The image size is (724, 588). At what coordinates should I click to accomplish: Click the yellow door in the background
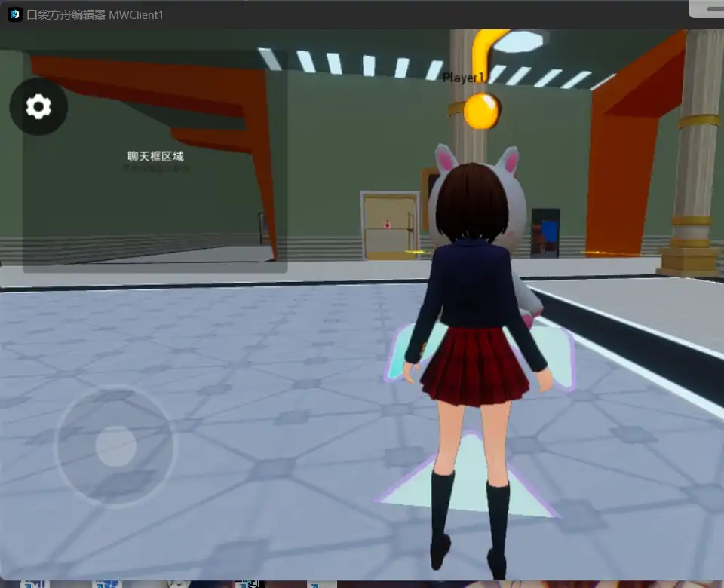(389, 225)
